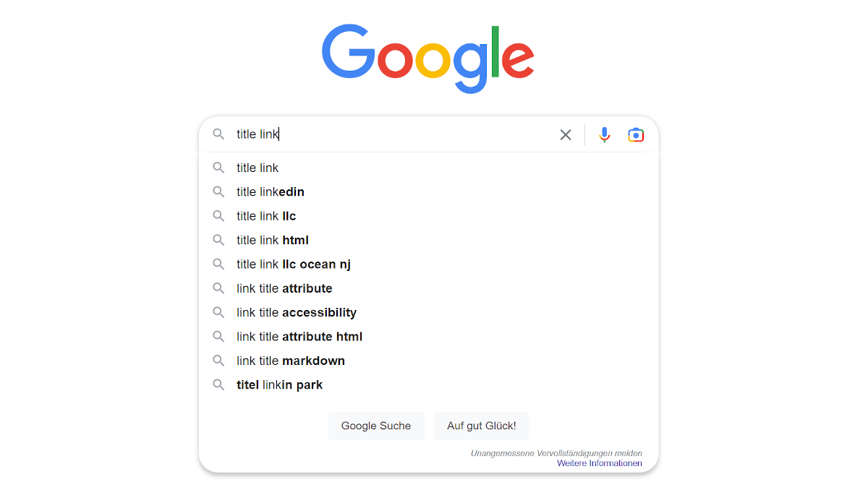Pick the 'link title accessibility' suggestion
The image size is (868, 495).
point(295,312)
